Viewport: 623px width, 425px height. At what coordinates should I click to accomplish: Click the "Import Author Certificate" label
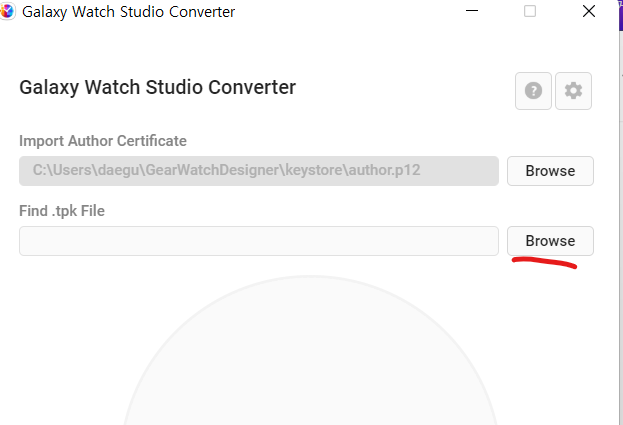[103, 141]
